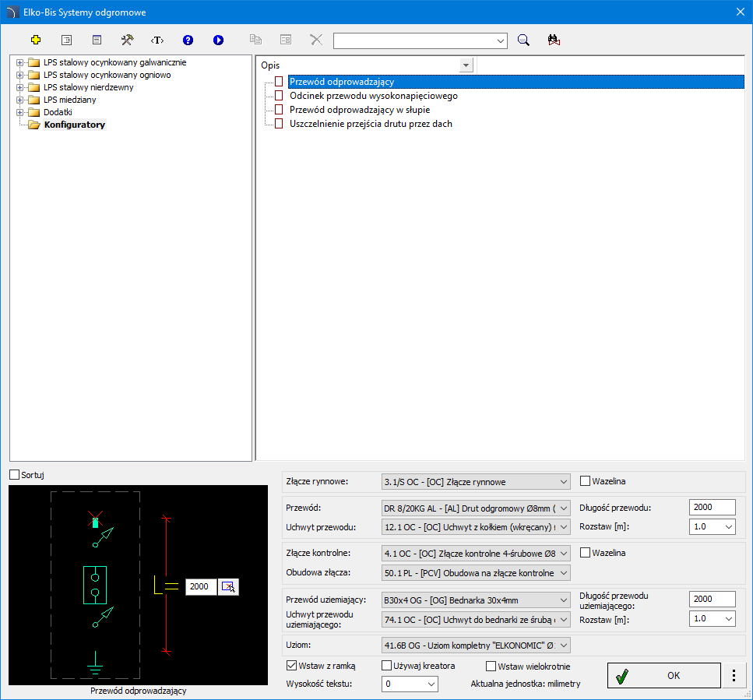Select the Dodatki folder in tree
Viewport: 753px width, 700px height.
tap(58, 112)
